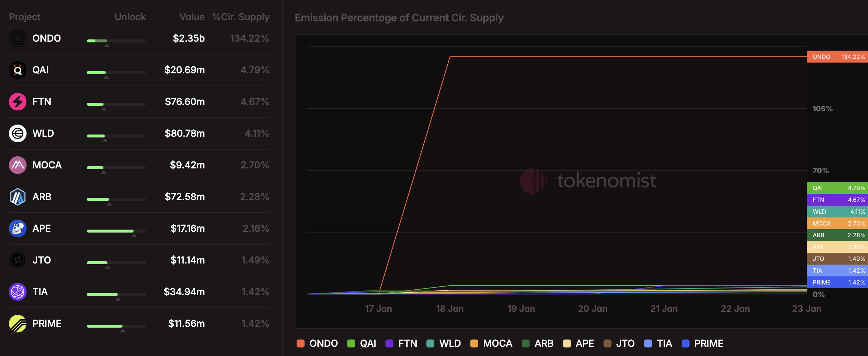Click the ONDO project logo icon
The image size is (868, 356).
[18, 38]
